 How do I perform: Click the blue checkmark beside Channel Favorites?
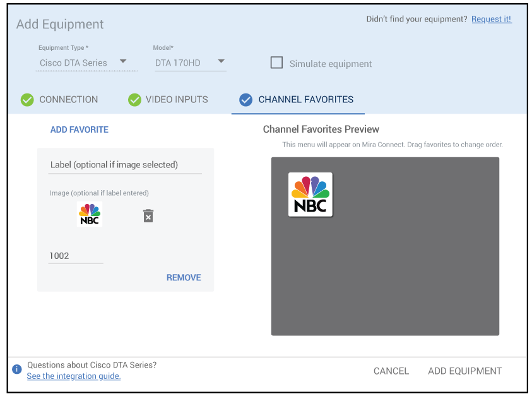245,100
